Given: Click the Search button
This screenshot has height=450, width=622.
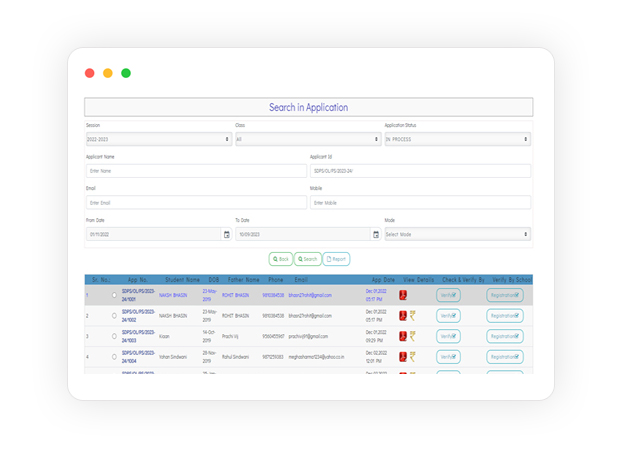Looking at the screenshot, I should coord(307,259).
